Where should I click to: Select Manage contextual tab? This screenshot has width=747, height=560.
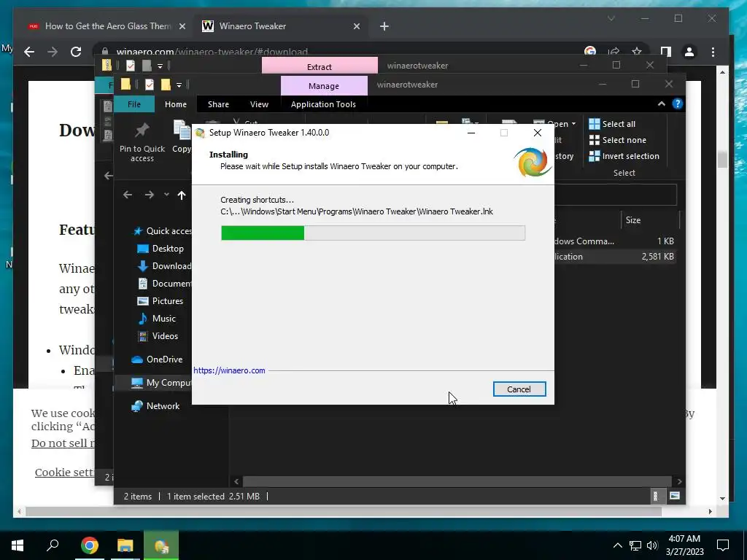(324, 86)
